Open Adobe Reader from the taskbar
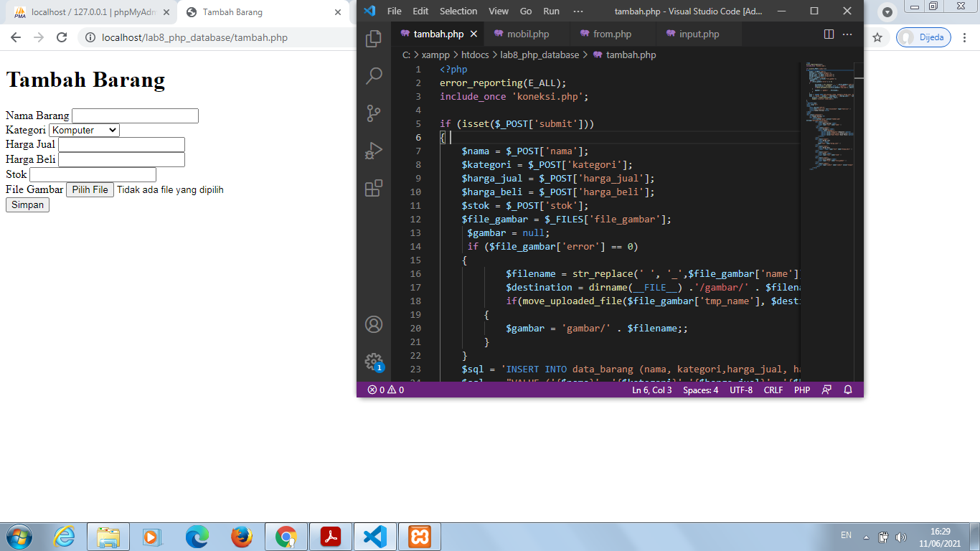980x551 pixels. (x=331, y=537)
